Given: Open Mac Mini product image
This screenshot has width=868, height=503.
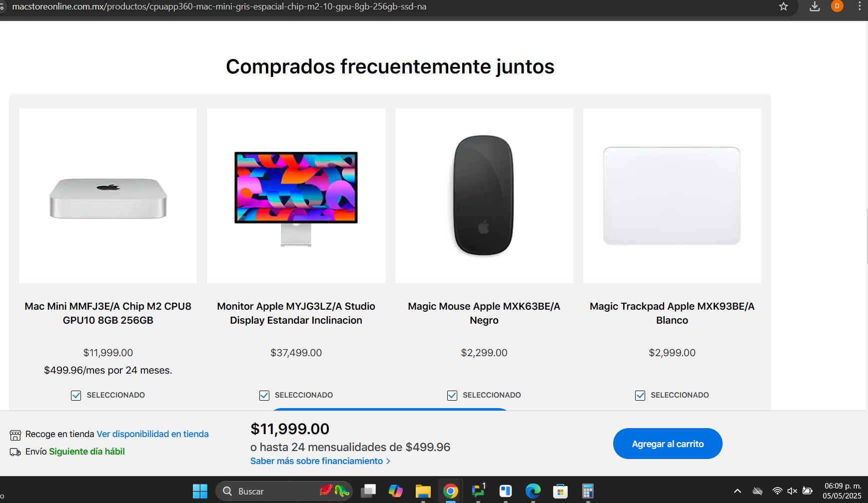Looking at the screenshot, I should (108, 196).
